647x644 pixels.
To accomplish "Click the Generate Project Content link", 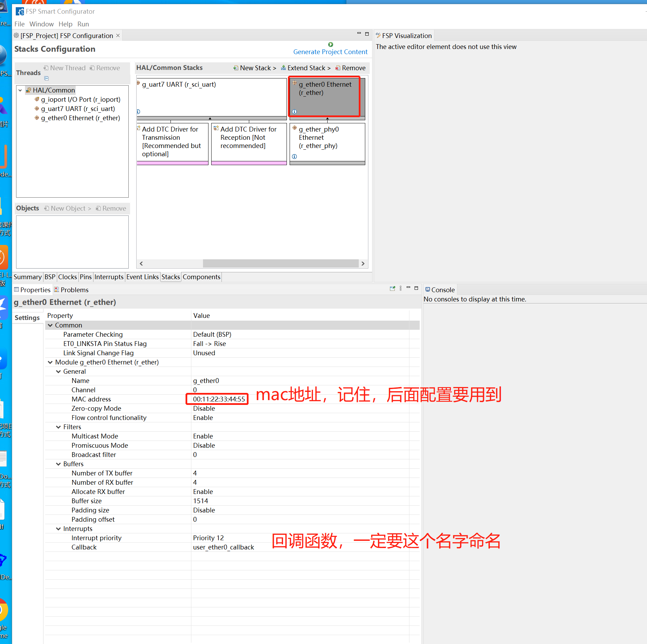I will pos(330,52).
